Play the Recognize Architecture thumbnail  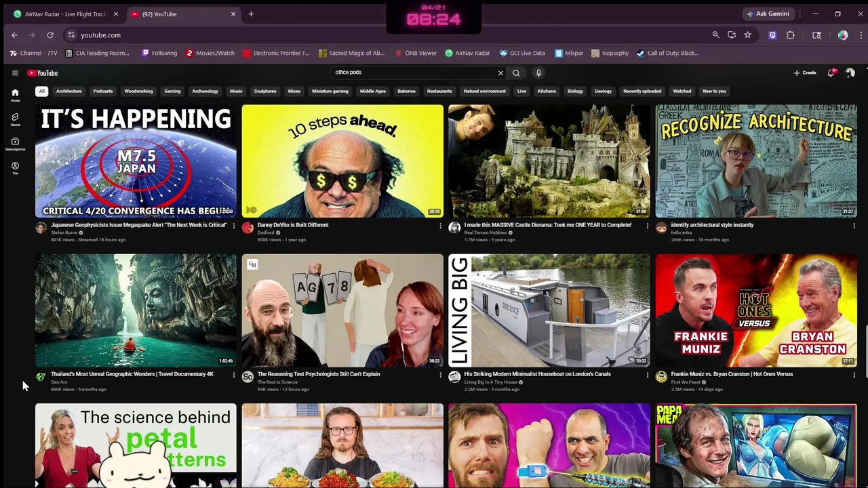[756, 161]
